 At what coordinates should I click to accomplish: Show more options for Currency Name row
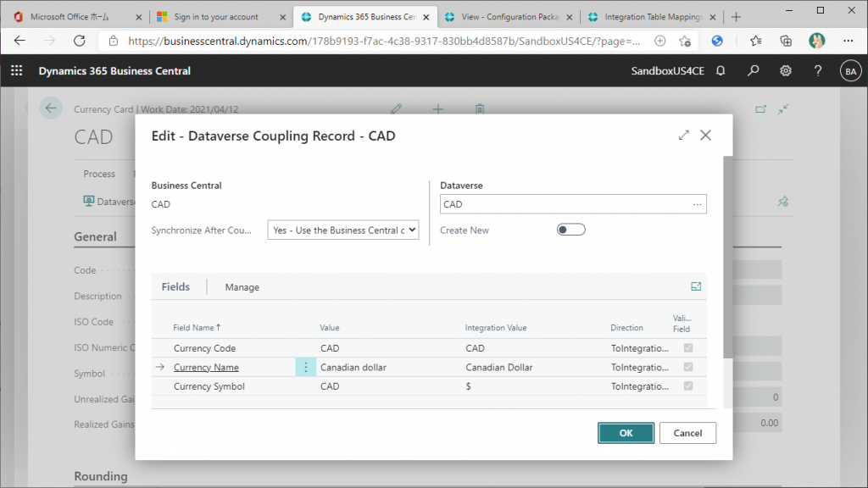coord(305,368)
